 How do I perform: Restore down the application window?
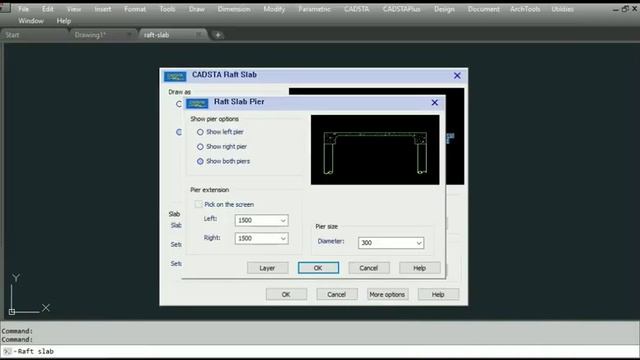(625, 9)
